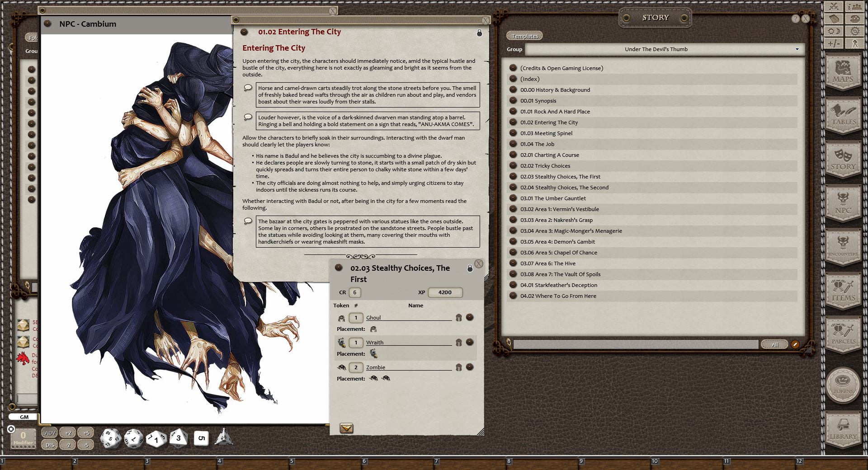Click the encounter add-to-tracker arrow button
Screen dimensions: 868x470
(346, 428)
